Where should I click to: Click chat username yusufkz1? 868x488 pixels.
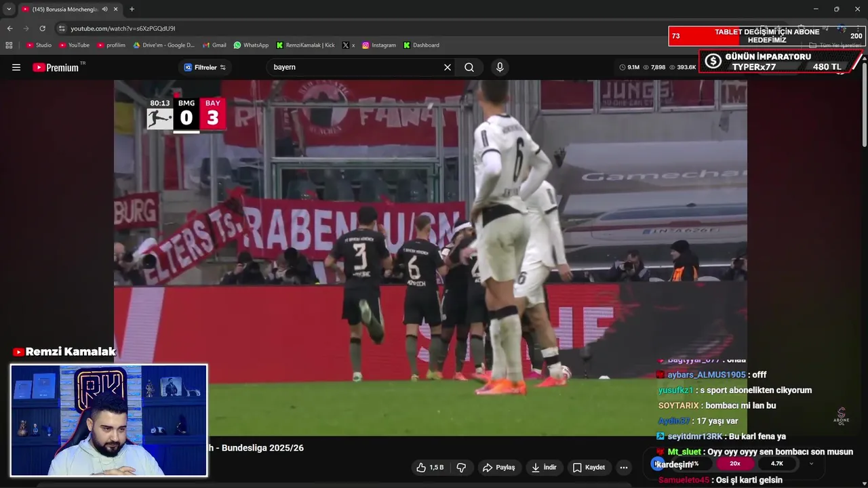675,390
